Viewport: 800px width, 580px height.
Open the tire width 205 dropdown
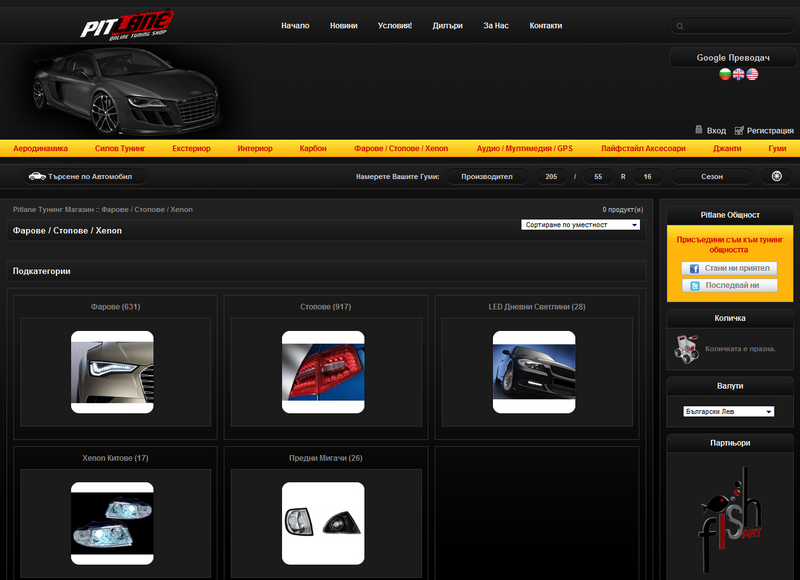pyautogui.click(x=551, y=176)
